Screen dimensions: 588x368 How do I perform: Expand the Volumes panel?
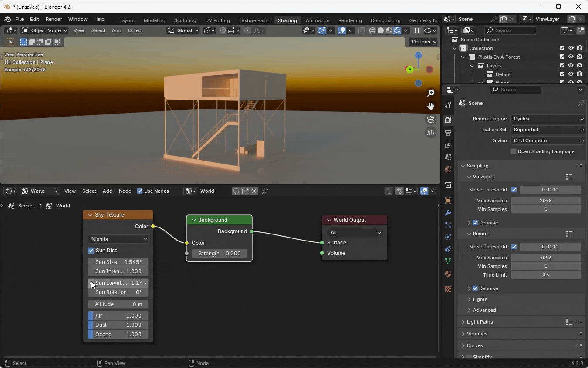pos(477,334)
